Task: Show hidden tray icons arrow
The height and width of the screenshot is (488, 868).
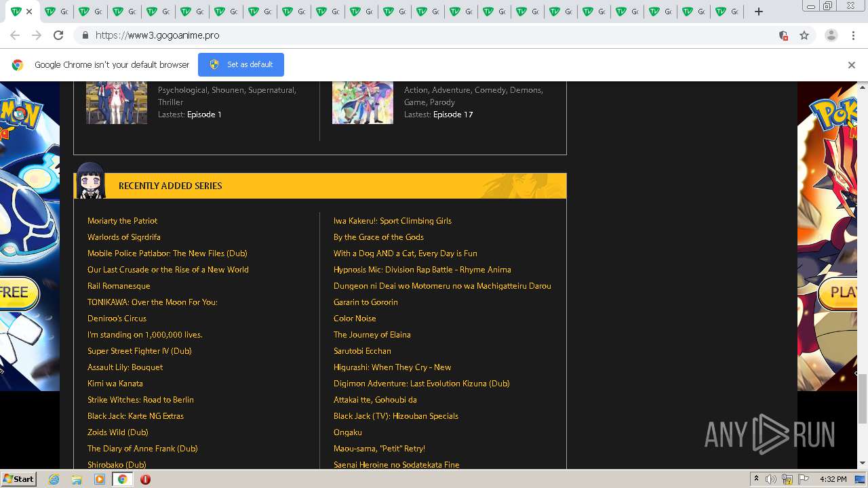Action: (756, 479)
